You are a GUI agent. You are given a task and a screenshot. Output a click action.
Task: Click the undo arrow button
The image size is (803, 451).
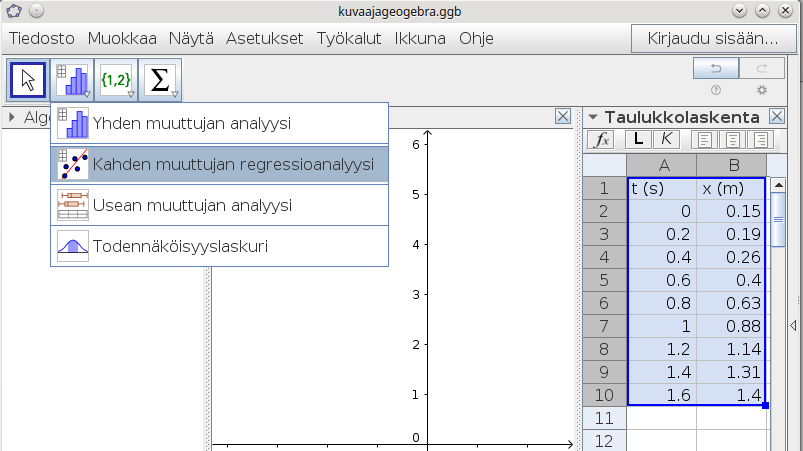coord(715,68)
